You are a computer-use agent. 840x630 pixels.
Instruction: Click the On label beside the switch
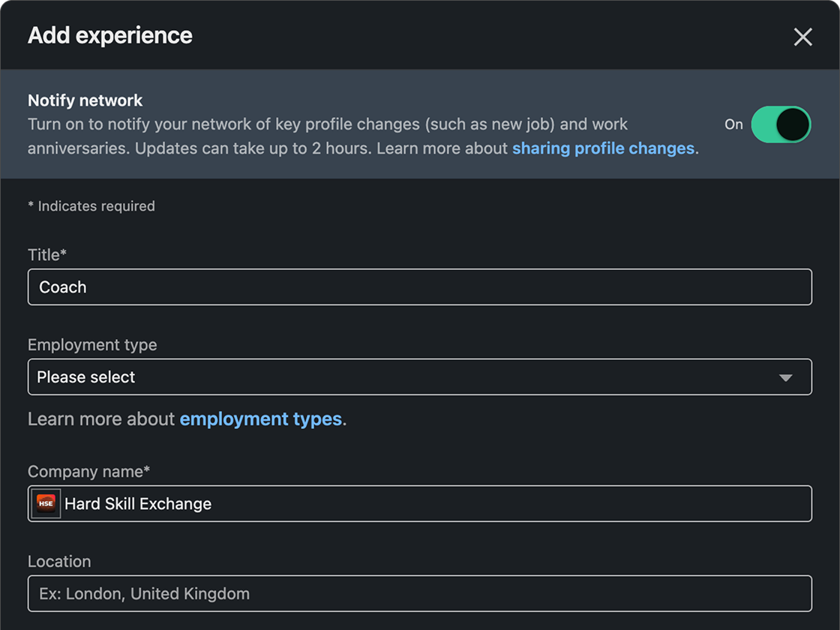coord(733,124)
